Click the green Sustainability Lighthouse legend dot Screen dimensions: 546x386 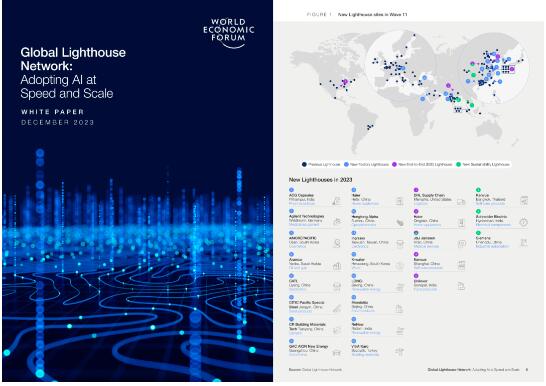pyautogui.click(x=458, y=164)
